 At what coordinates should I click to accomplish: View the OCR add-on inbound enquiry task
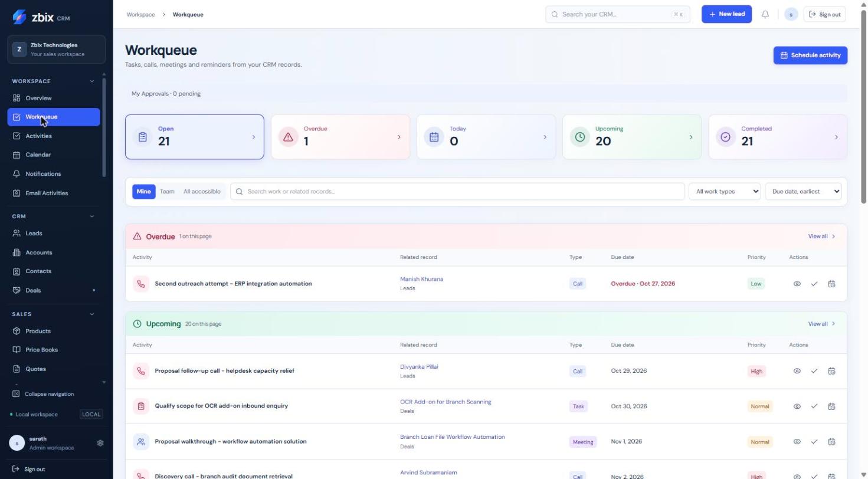tap(797, 406)
